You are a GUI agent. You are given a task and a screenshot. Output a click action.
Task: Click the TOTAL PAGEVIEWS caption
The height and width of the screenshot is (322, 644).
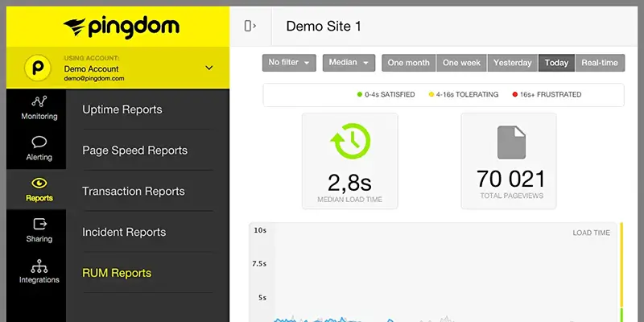512,196
